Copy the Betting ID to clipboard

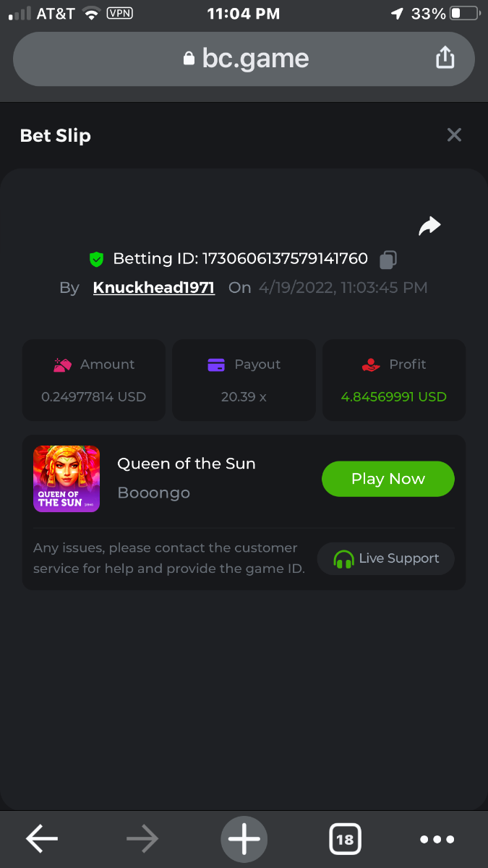(x=388, y=259)
